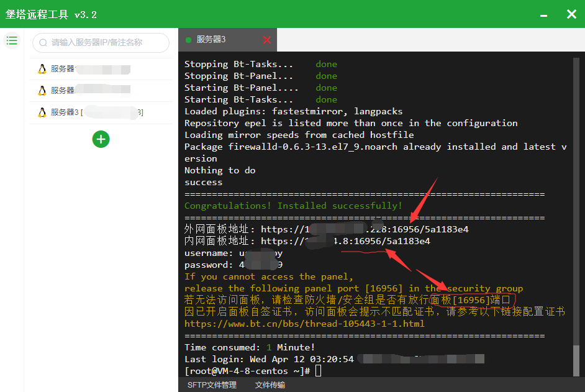Focus the server IP search field
Screen dimensions: 585x392
(101, 43)
